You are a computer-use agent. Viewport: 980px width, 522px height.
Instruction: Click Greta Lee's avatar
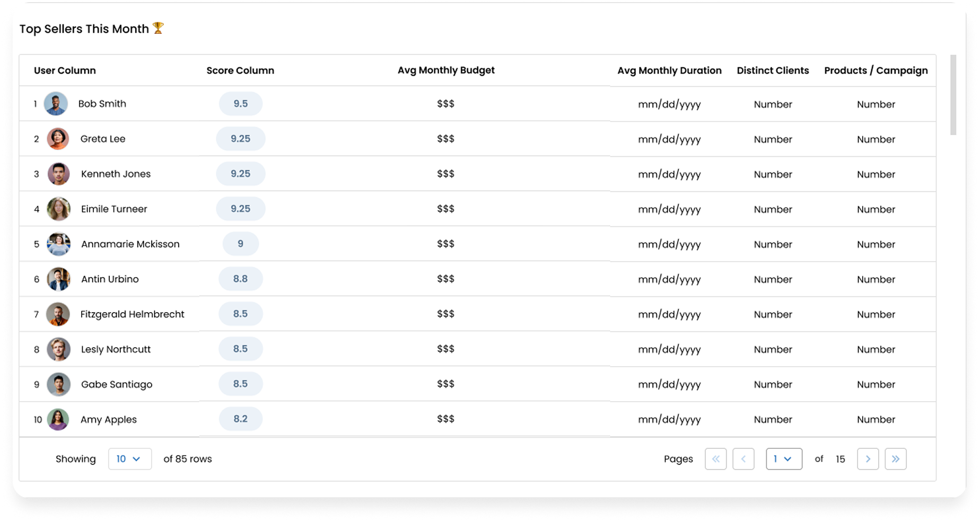(58, 139)
